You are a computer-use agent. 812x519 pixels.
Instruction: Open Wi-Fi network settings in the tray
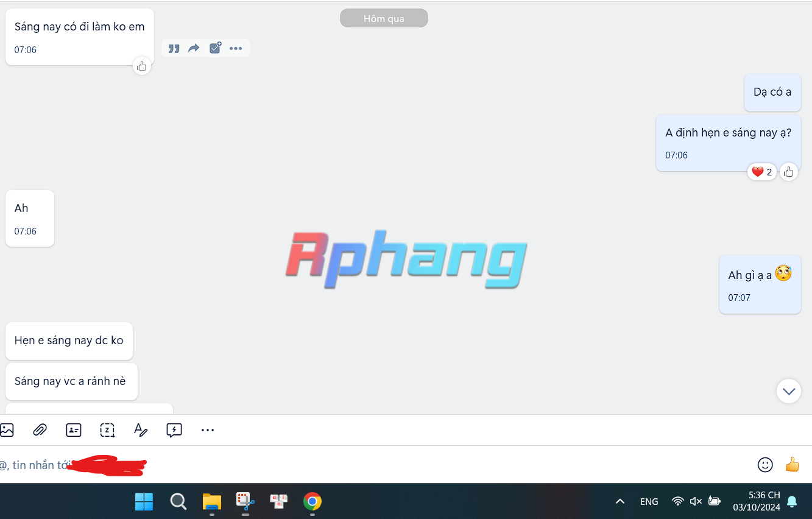point(678,501)
